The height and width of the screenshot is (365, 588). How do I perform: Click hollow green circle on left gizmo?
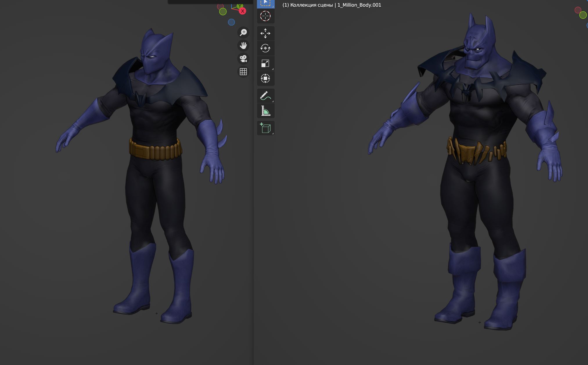pyautogui.click(x=223, y=12)
